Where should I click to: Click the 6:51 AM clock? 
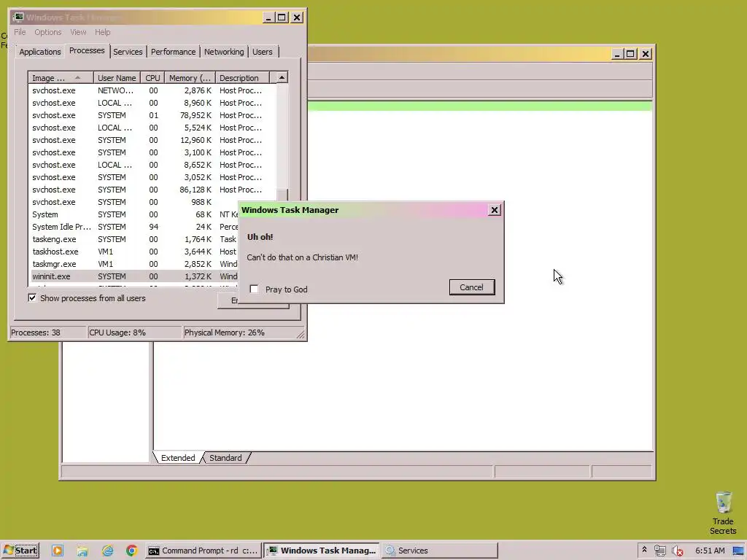tap(710, 551)
